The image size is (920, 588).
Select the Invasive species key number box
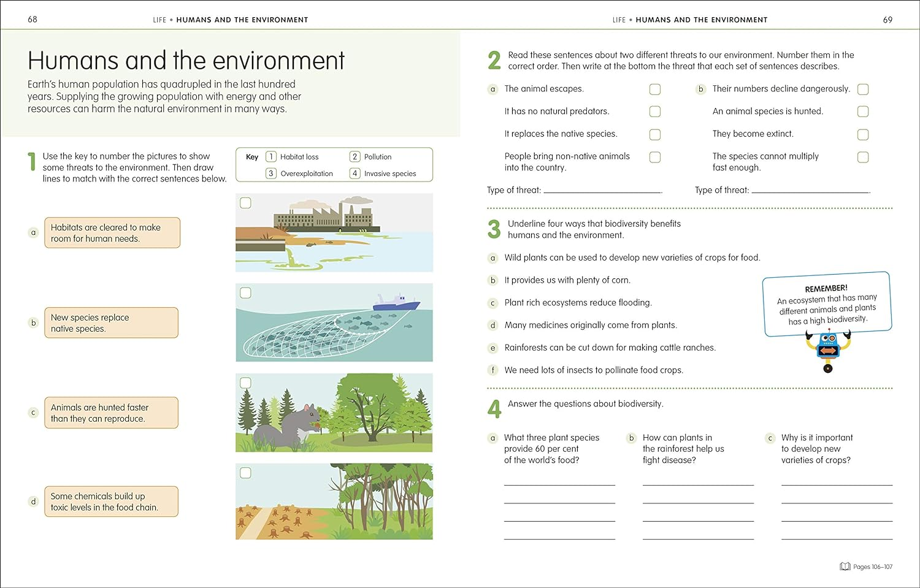pos(355,174)
